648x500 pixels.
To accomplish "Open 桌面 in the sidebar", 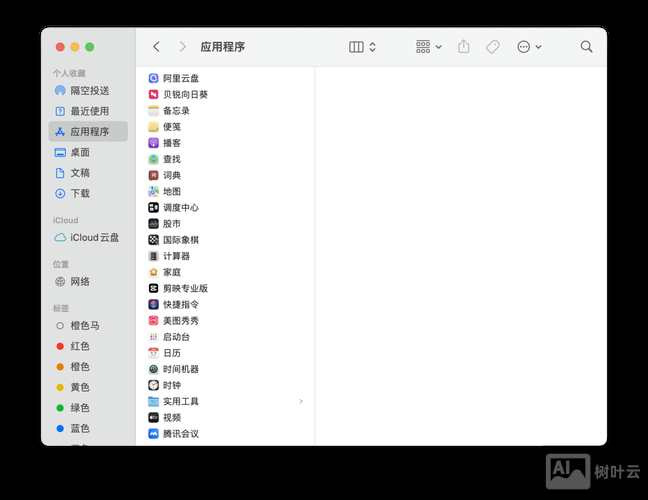I will (88, 152).
